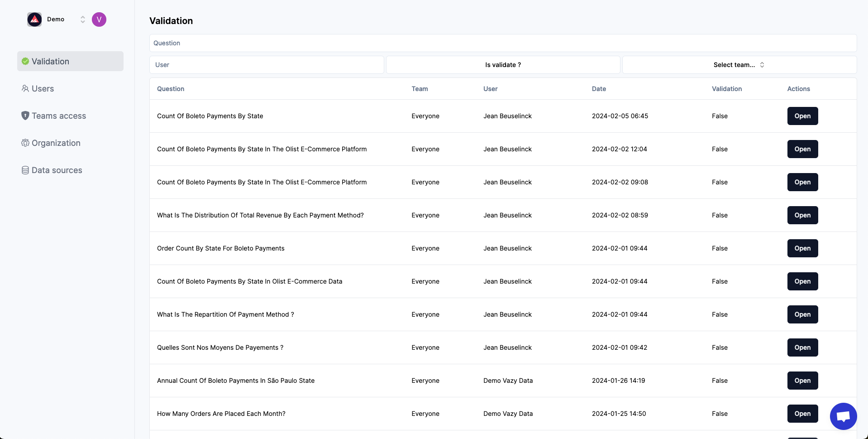
Task: Click 'Count Of Boleto Payments By State' text
Action: [210, 116]
